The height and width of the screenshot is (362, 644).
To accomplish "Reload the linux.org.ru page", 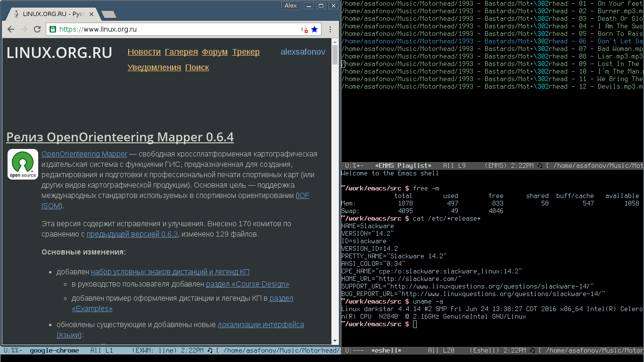I will tap(37, 29).
